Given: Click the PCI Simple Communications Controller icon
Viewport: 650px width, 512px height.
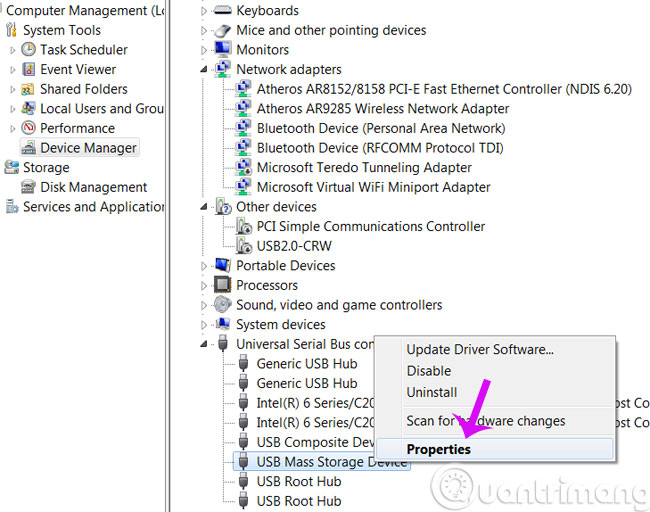Looking at the screenshot, I should 243,226.
